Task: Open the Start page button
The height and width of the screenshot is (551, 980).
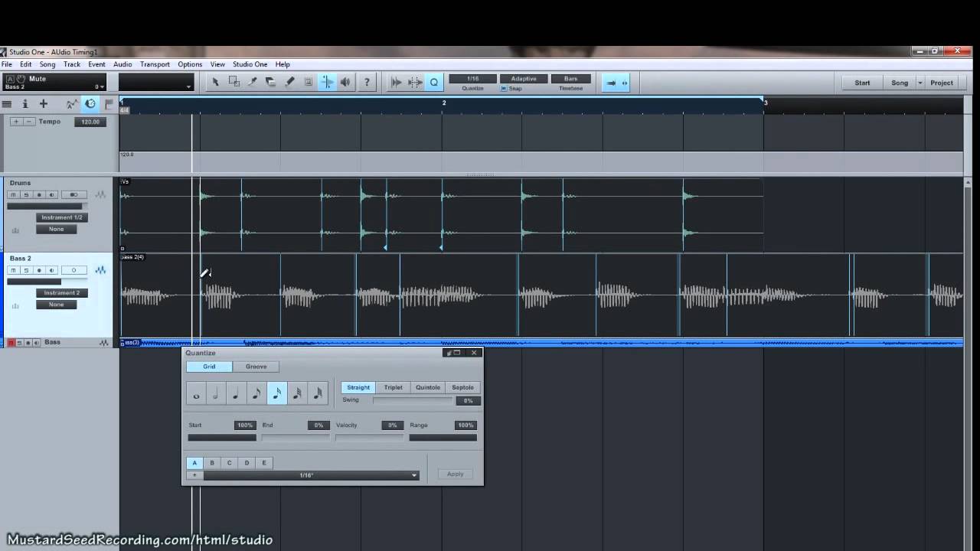Action: point(862,83)
